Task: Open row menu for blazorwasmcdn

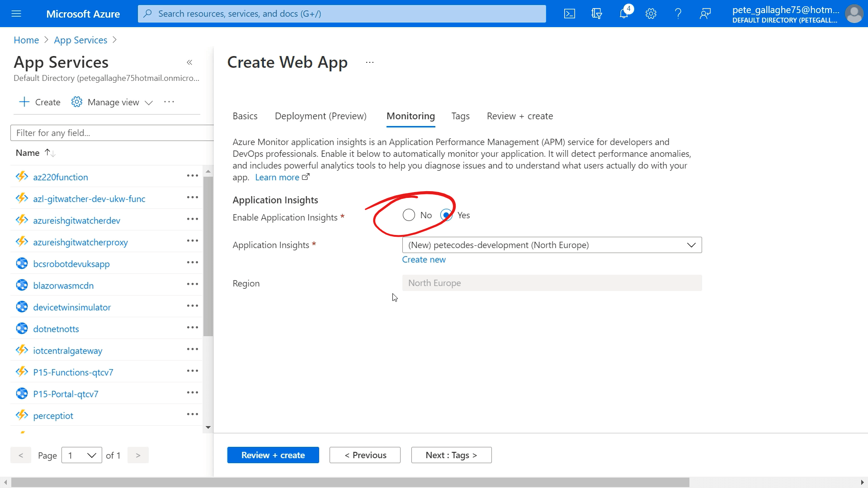Action: 193,284
